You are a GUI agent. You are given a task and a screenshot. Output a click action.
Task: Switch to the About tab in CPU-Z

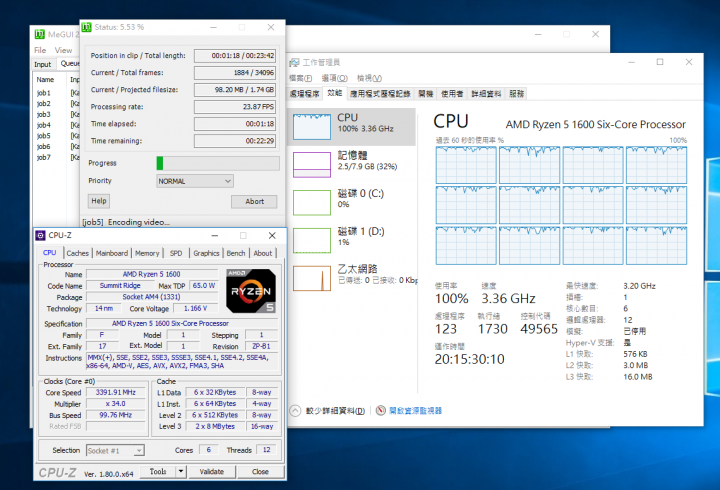click(x=263, y=253)
